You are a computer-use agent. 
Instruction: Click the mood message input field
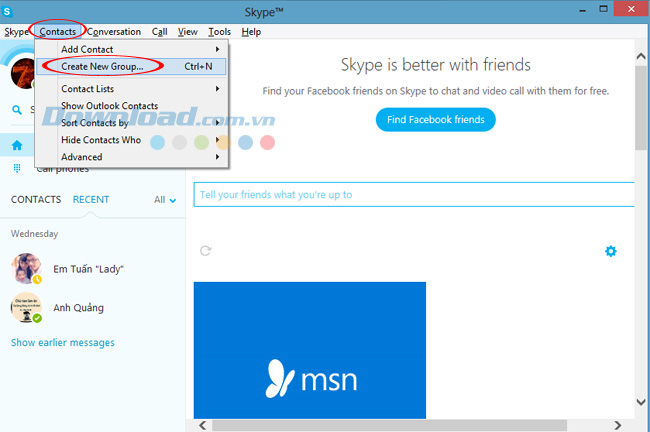414,194
